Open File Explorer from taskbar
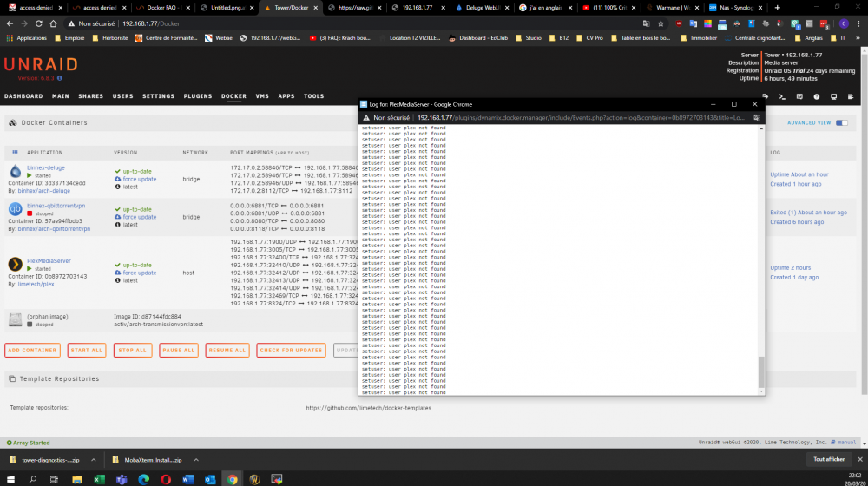 [x=77, y=479]
